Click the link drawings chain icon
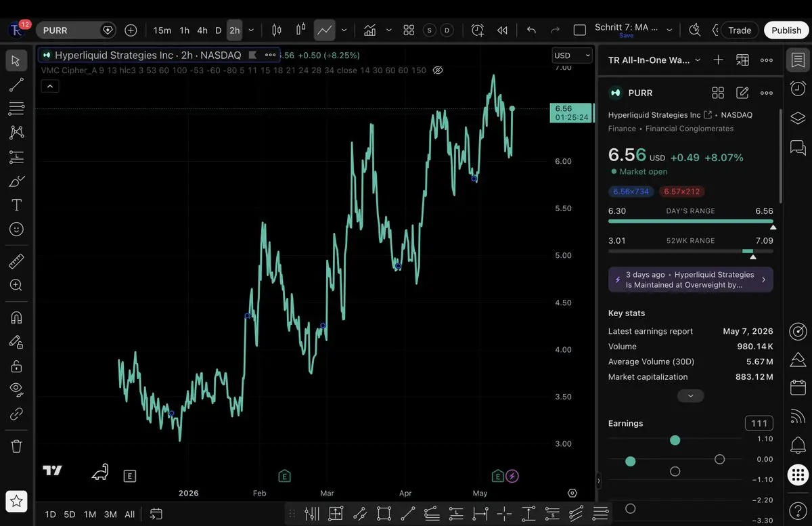 [16, 414]
